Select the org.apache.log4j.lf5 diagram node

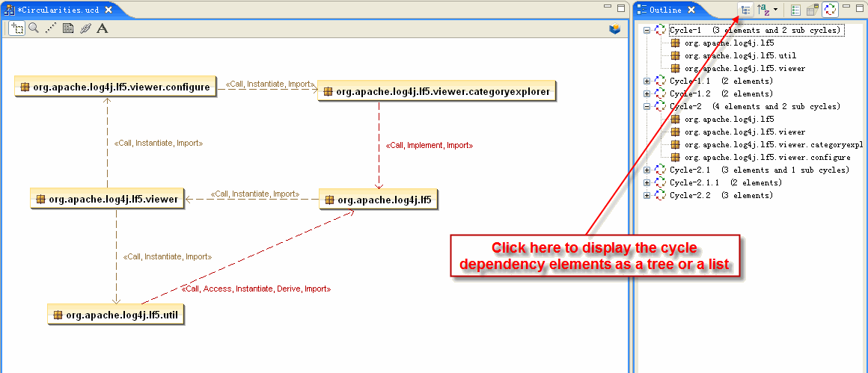click(379, 200)
